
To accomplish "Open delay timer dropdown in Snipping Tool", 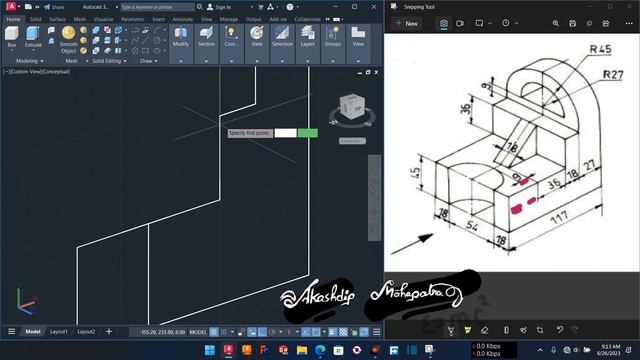I will 516,23.
